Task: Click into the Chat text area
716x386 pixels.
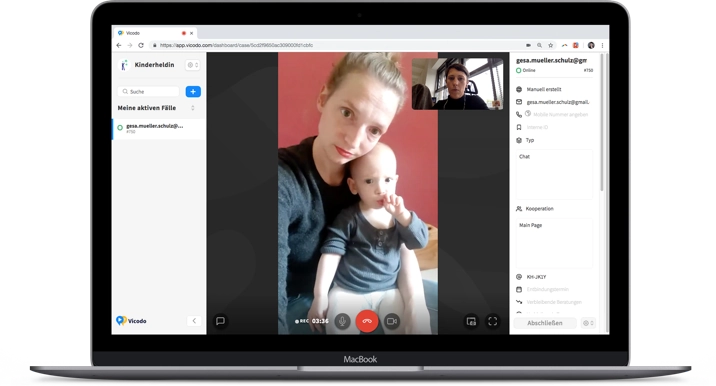Action: [554, 174]
